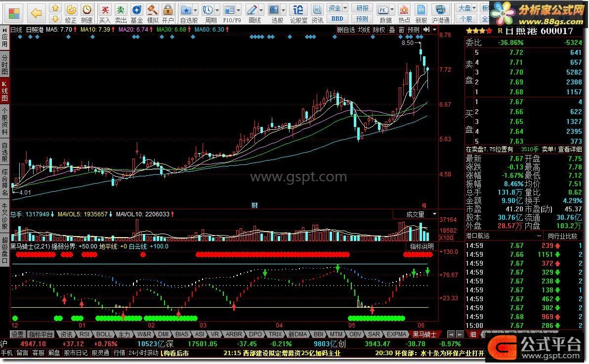
Task: Select the 新DMA indicator tab
Action: point(298,334)
